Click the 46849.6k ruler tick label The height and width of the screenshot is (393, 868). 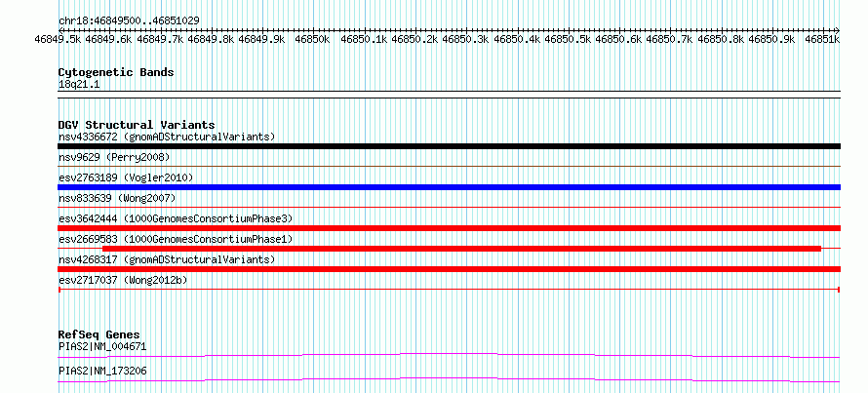pyautogui.click(x=109, y=39)
